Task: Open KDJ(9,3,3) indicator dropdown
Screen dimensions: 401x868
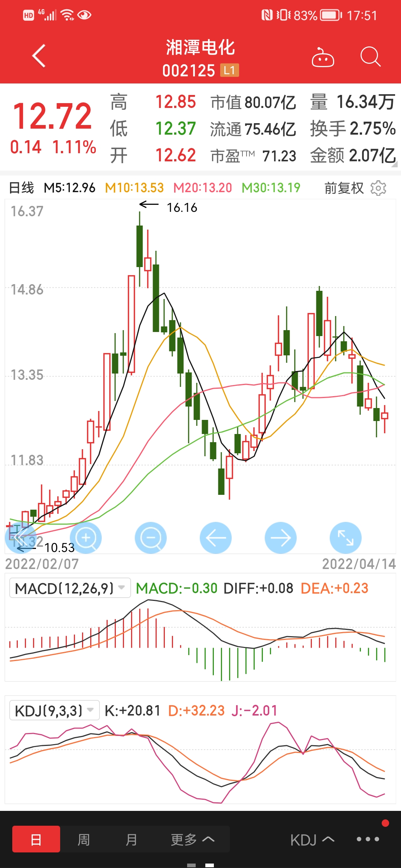Action: [x=55, y=710]
